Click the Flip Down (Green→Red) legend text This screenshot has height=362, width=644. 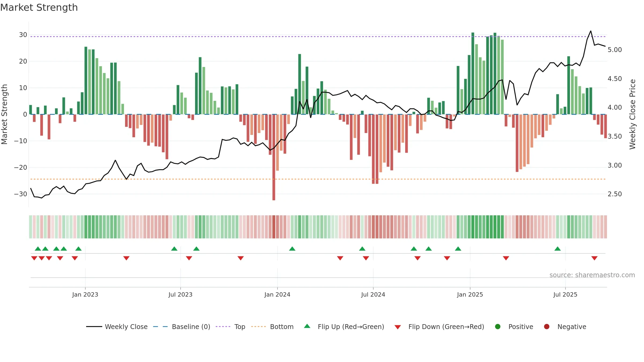[446, 327]
